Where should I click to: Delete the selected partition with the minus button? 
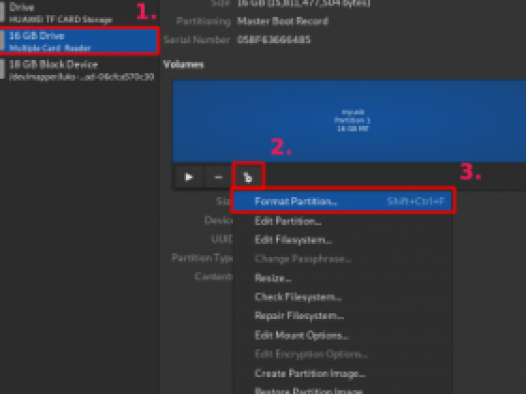[218, 177]
